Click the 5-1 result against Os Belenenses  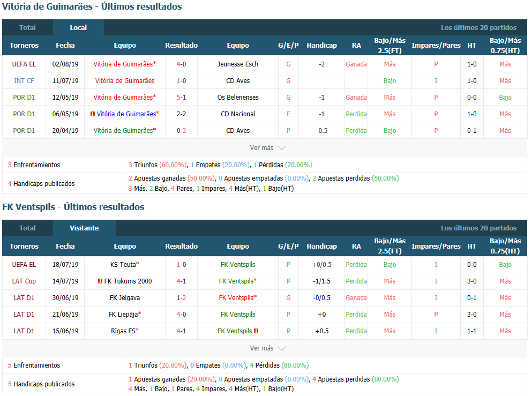[x=181, y=98]
